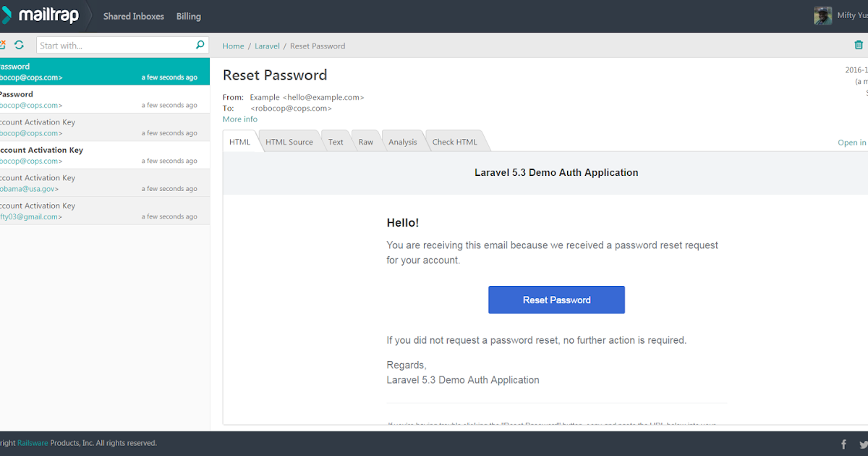Click the Mailtrap logo
The width and height of the screenshot is (868, 456).
pos(42,15)
